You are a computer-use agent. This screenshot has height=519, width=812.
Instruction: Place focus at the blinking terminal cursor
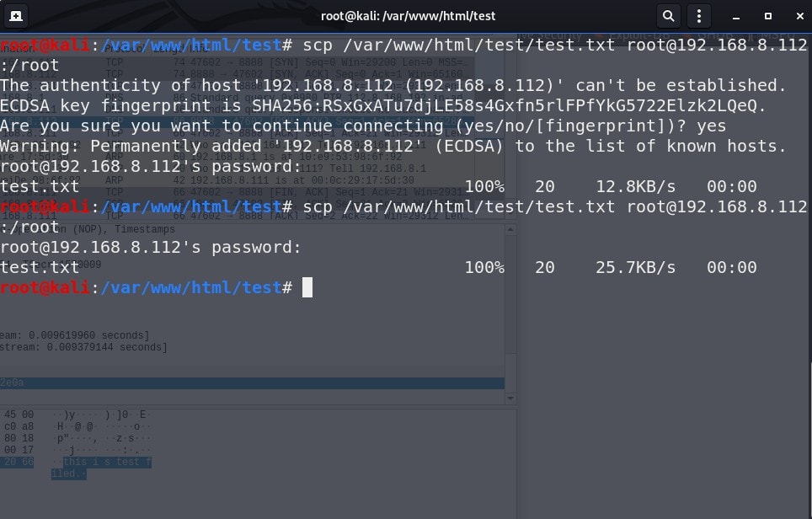[x=307, y=287]
